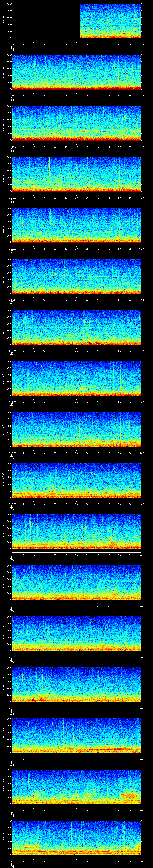This screenshot has height=868, width=153.
Task: Pick the "11:00" end-of-axis label
Action: coord(141,351)
